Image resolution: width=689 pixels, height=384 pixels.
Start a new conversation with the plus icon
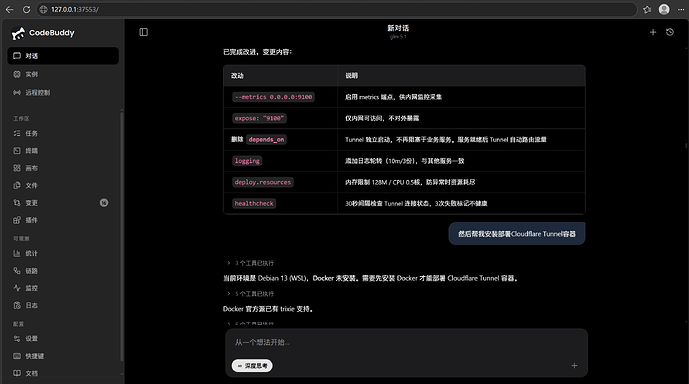pyautogui.click(x=653, y=32)
